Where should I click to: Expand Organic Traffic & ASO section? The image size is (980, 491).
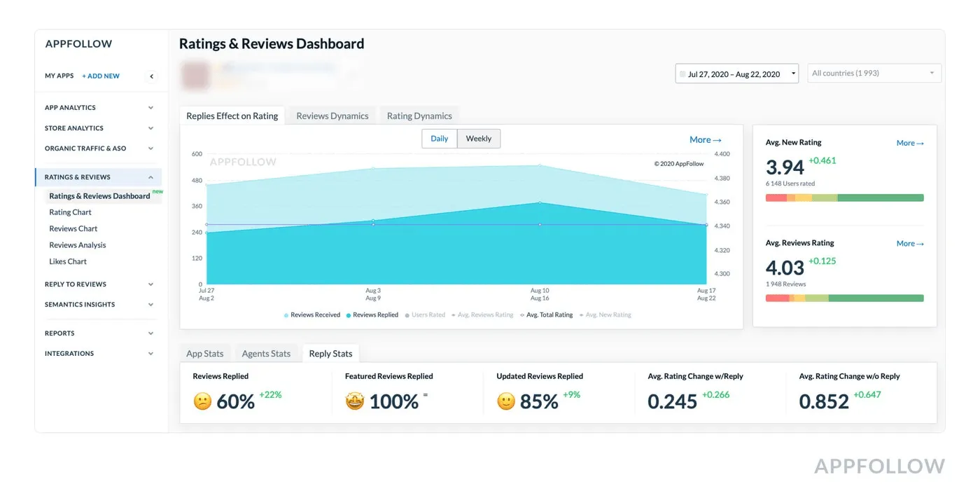pos(98,148)
